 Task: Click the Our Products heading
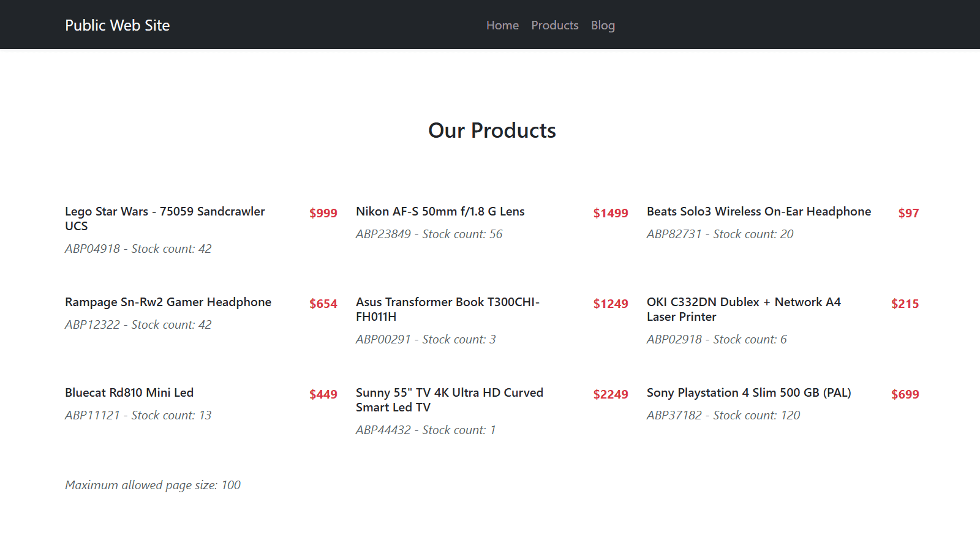click(x=492, y=130)
